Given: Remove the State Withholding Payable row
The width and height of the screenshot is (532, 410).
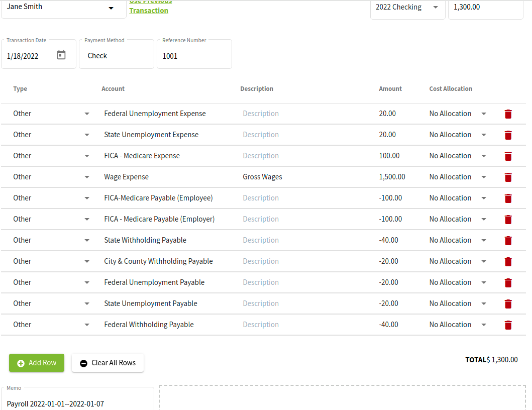Looking at the screenshot, I should point(508,241).
